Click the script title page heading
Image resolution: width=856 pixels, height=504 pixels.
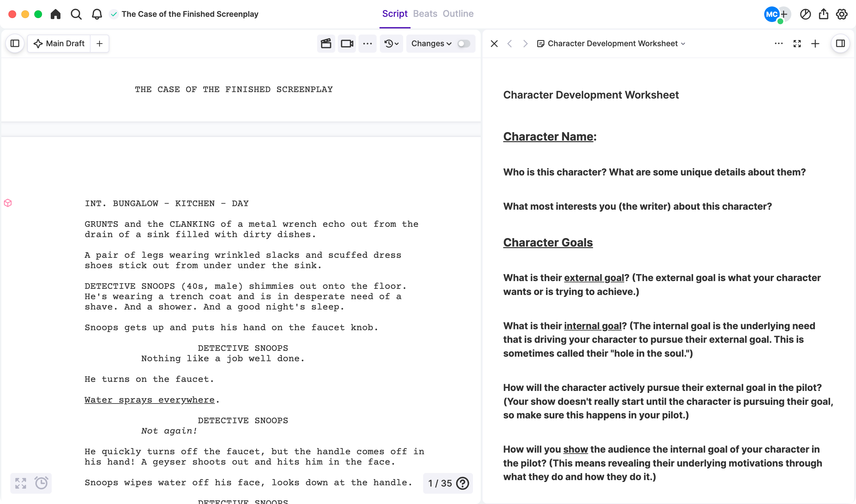point(234,89)
